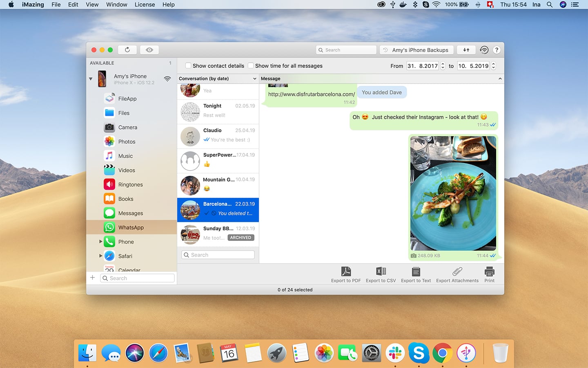Click the Print button
The width and height of the screenshot is (588, 368).
[x=489, y=274]
